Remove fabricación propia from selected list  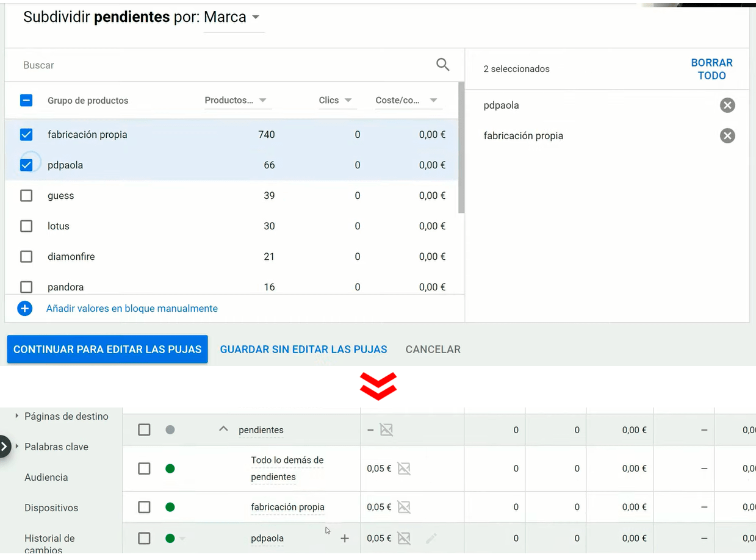(727, 136)
